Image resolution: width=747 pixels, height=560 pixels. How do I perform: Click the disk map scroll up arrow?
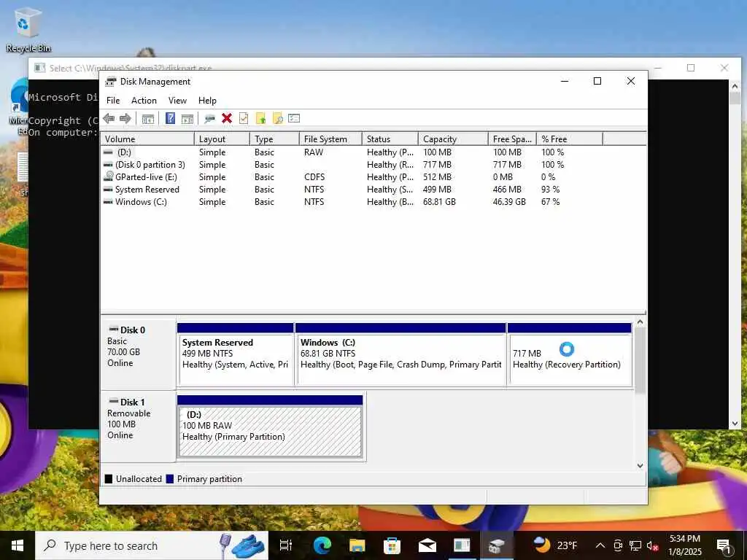coord(640,322)
